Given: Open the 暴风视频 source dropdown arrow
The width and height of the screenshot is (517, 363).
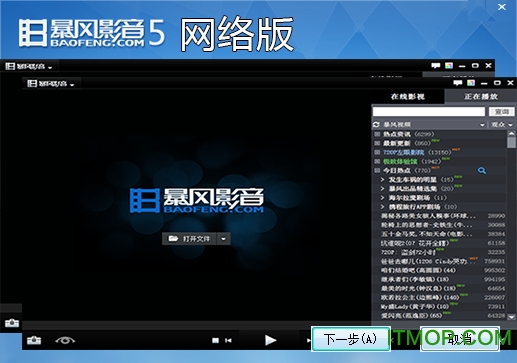Looking at the screenshot, I should pos(482,125).
